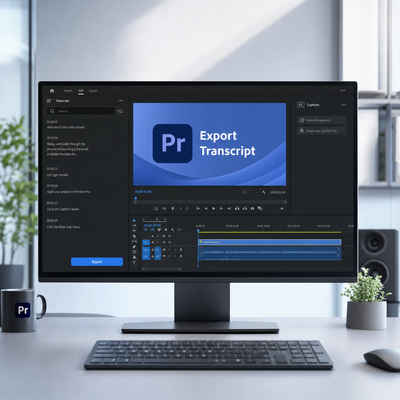Switch to the Export tab
The image size is (400, 400).
[x=93, y=91]
